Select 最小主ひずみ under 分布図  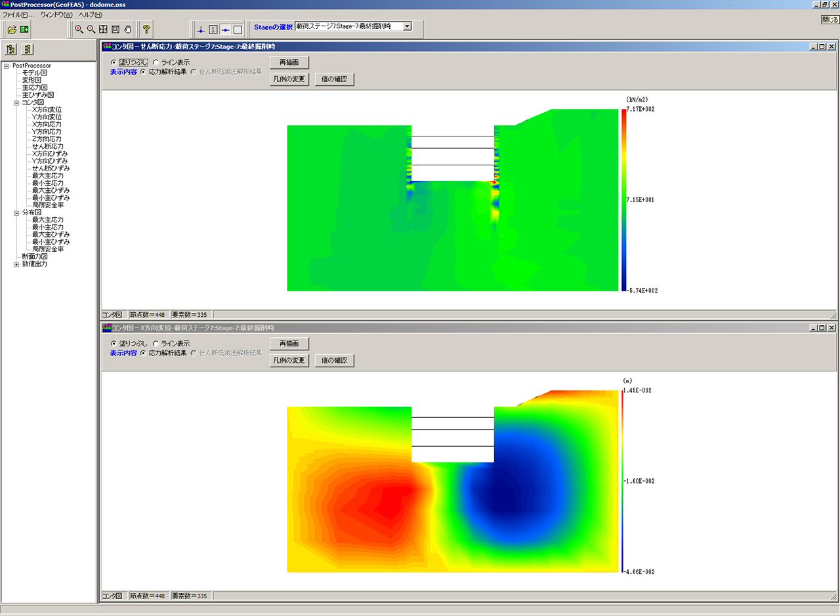click(x=51, y=242)
